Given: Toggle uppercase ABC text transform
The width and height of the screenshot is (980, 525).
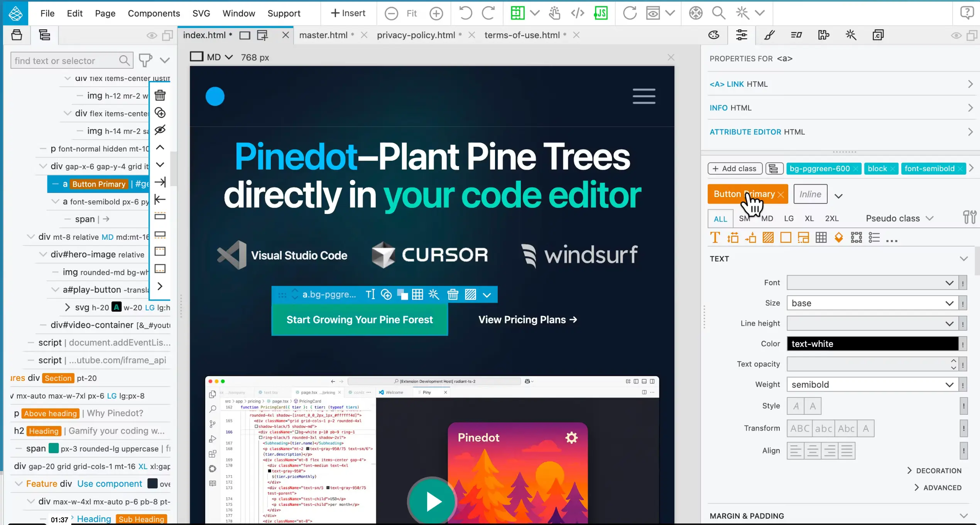Looking at the screenshot, I should coord(799,429).
